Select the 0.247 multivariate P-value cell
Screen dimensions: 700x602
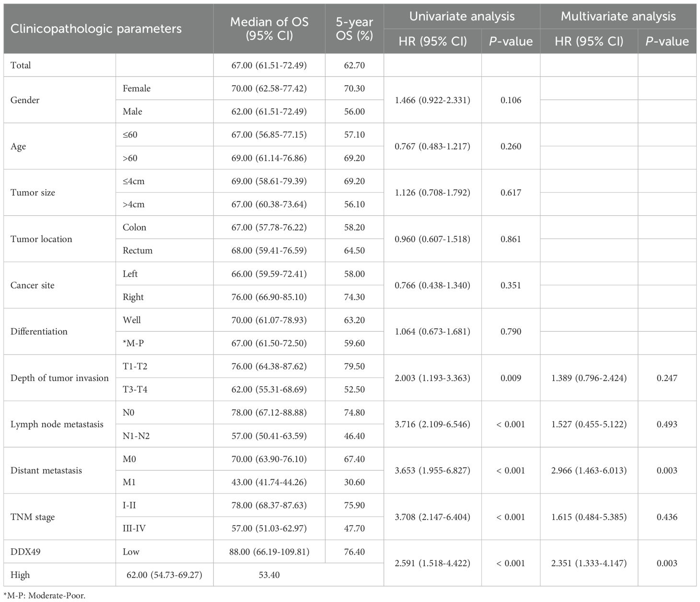click(x=667, y=378)
